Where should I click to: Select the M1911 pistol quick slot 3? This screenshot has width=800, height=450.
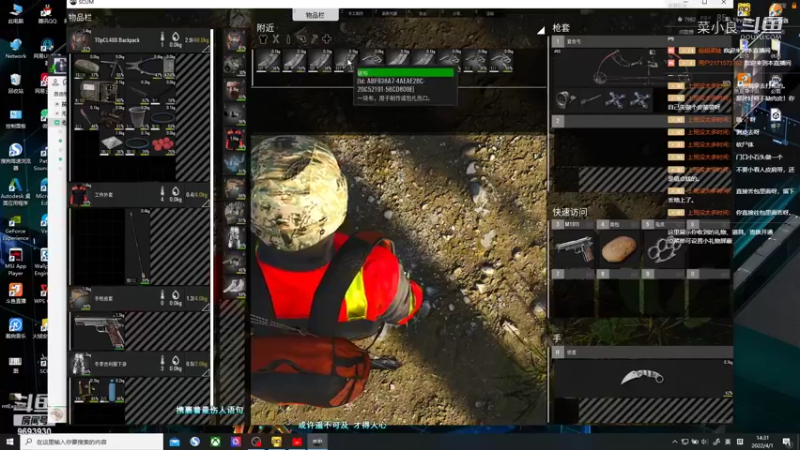pos(574,248)
